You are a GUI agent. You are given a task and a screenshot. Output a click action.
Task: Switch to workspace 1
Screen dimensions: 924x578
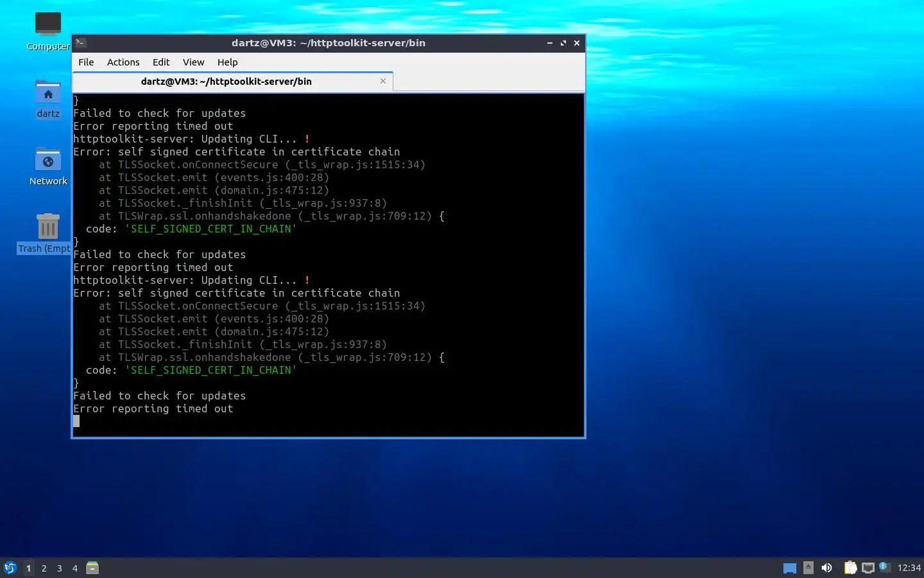(x=28, y=568)
